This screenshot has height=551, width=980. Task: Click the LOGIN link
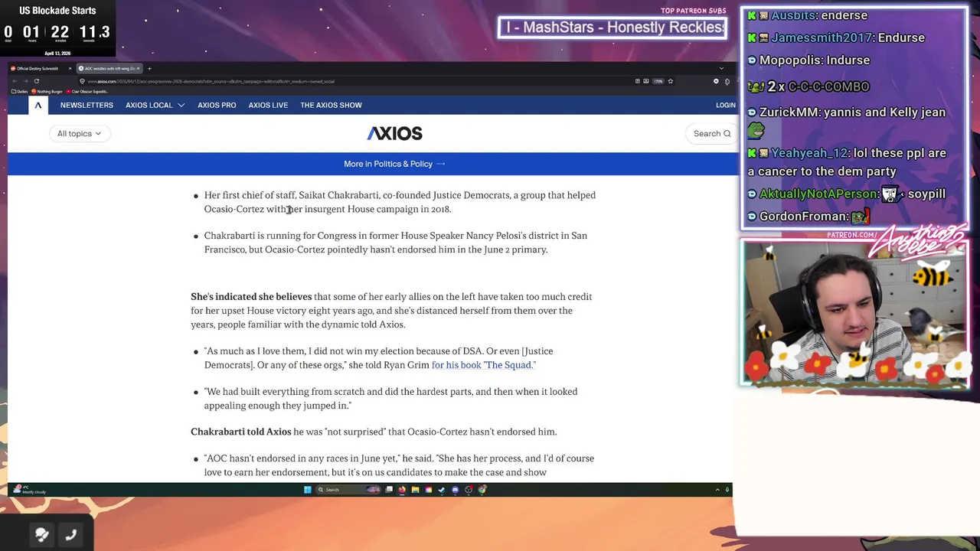(x=725, y=105)
